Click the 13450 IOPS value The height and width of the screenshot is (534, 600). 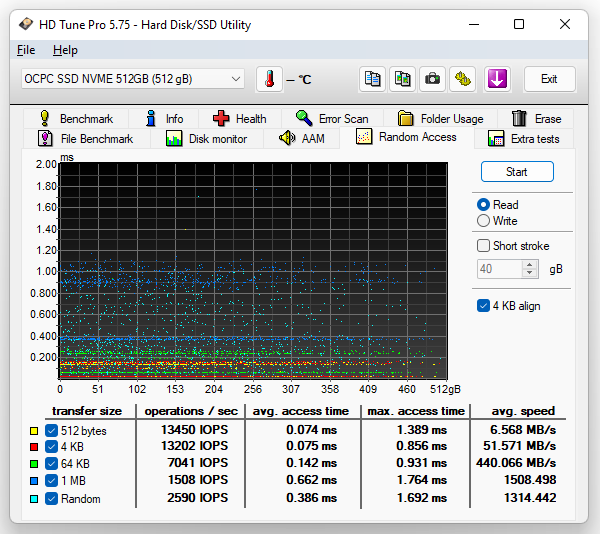(x=194, y=430)
